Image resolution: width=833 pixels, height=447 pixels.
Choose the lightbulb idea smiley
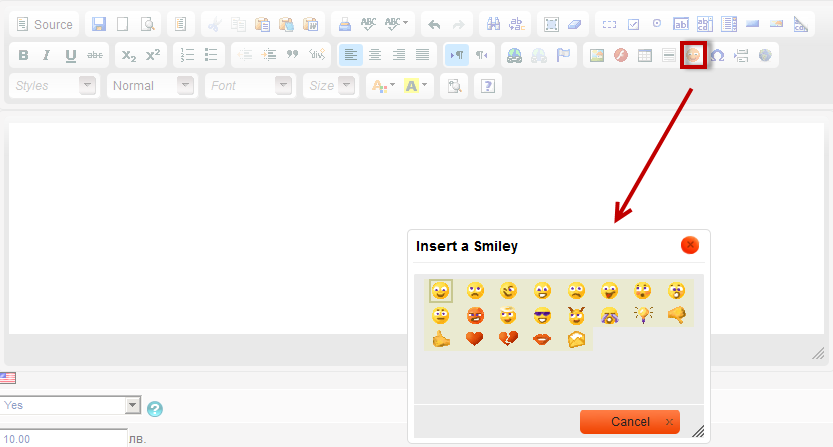tap(643, 315)
